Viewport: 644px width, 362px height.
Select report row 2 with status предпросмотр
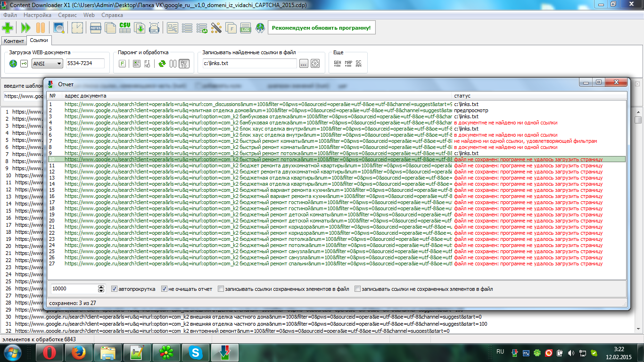coord(337,110)
